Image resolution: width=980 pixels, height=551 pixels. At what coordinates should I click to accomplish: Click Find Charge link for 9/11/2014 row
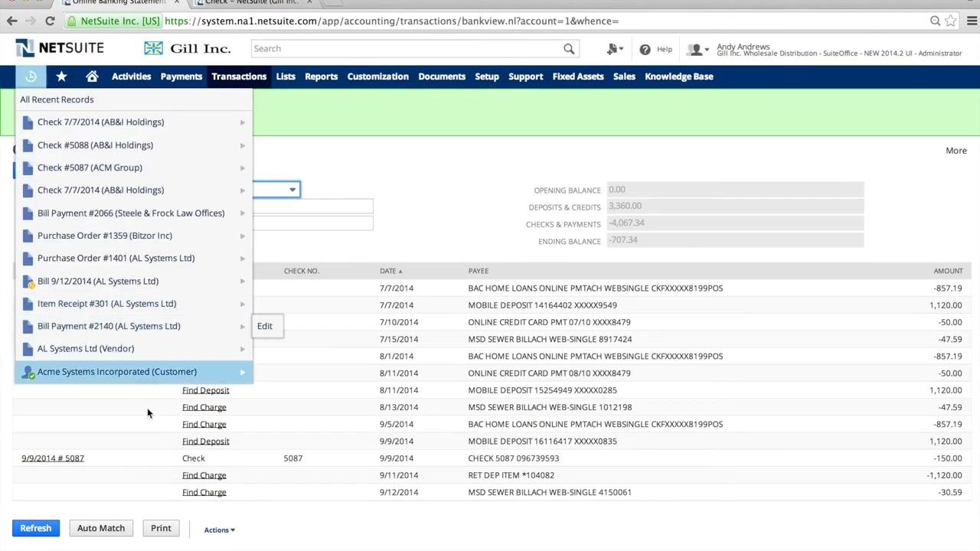(x=204, y=475)
